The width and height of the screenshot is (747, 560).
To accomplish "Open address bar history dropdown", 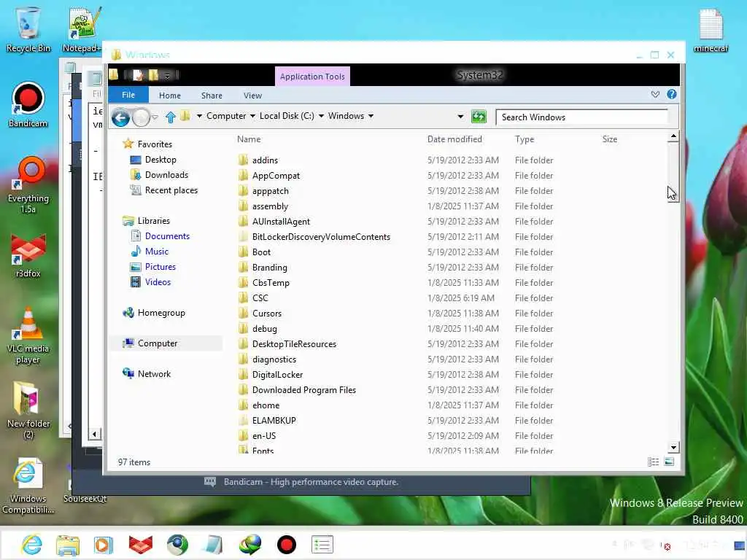I will click(x=460, y=117).
